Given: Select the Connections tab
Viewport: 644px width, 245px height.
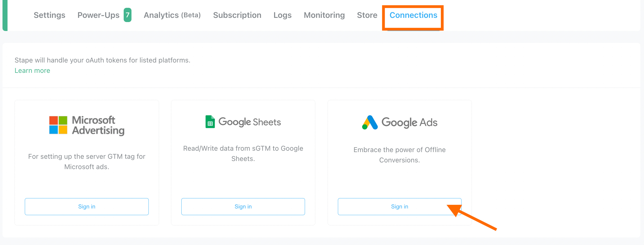Looking at the screenshot, I should pos(413,15).
